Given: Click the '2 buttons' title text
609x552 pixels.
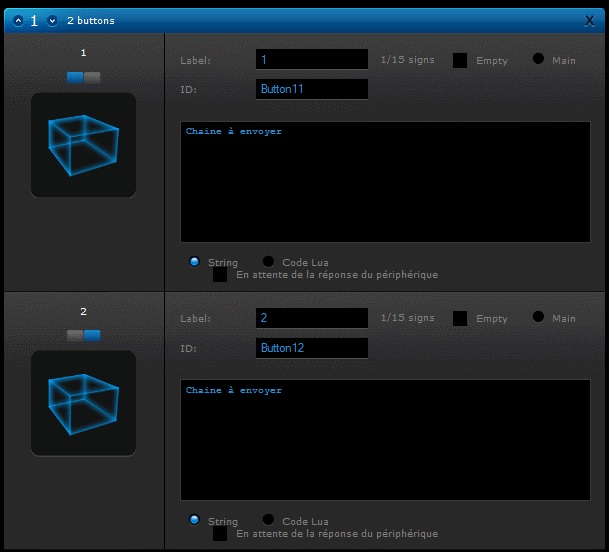Looking at the screenshot, I should point(91,21).
